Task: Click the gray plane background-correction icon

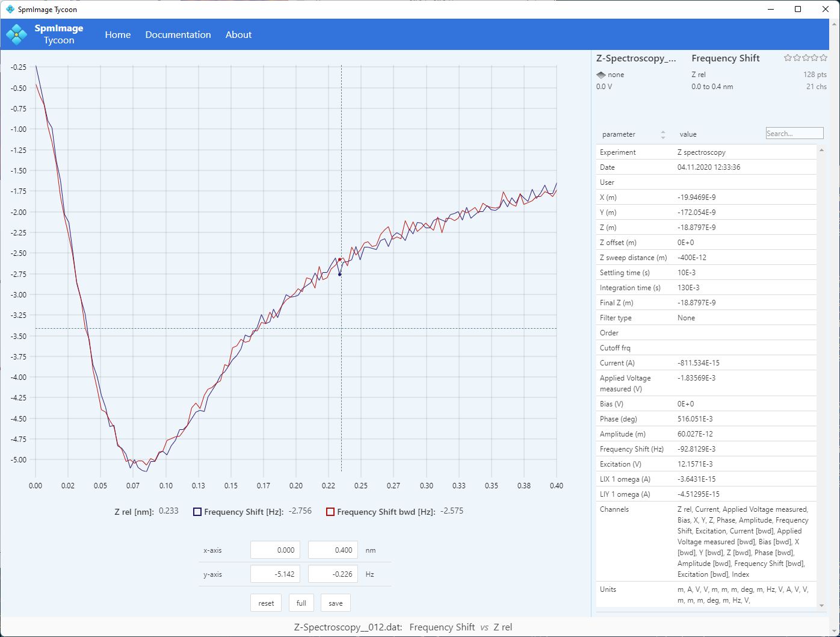Action: [601, 75]
